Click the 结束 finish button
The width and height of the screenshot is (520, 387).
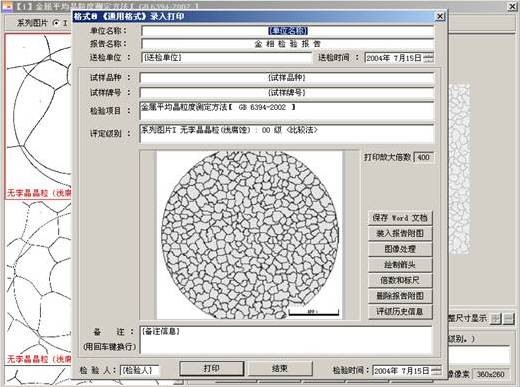(279, 368)
